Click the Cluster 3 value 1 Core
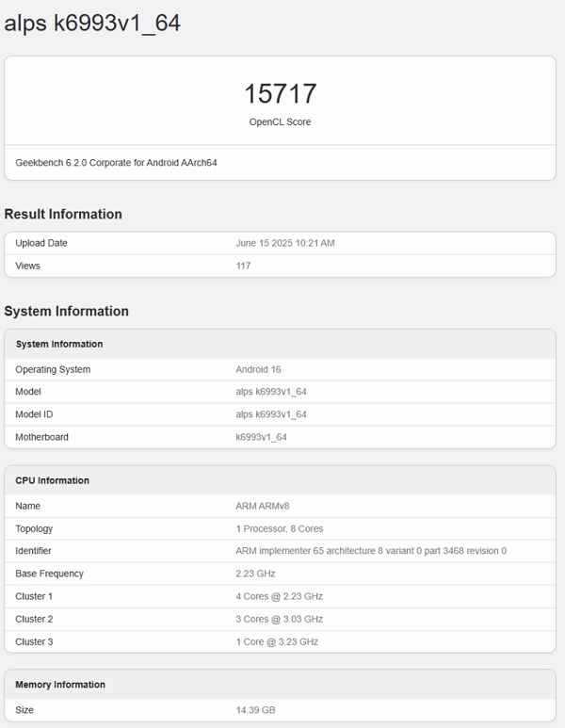 [x=277, y=641]
